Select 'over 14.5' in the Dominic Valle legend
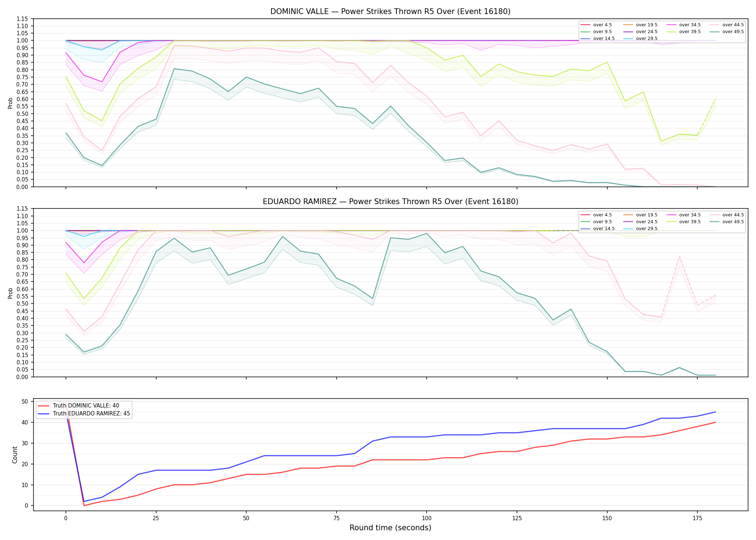 pyautogui.click(x=604, y=39)
